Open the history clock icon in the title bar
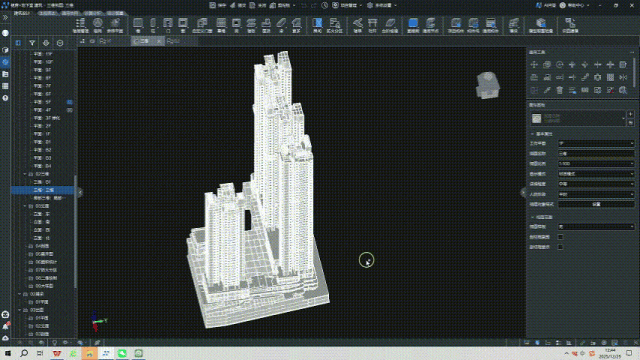640x360 pixels. coord(324,5)
